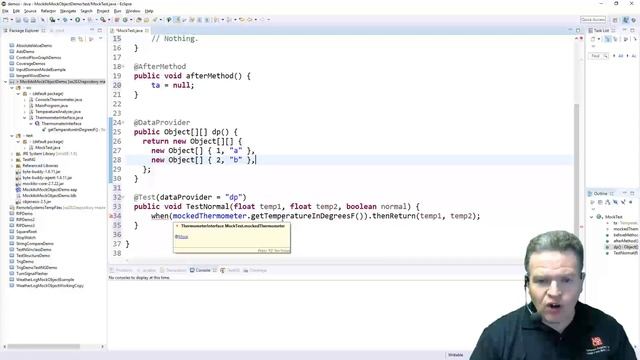
Task: Collapse All in Package Explorer toolbar
Action: 73,39
